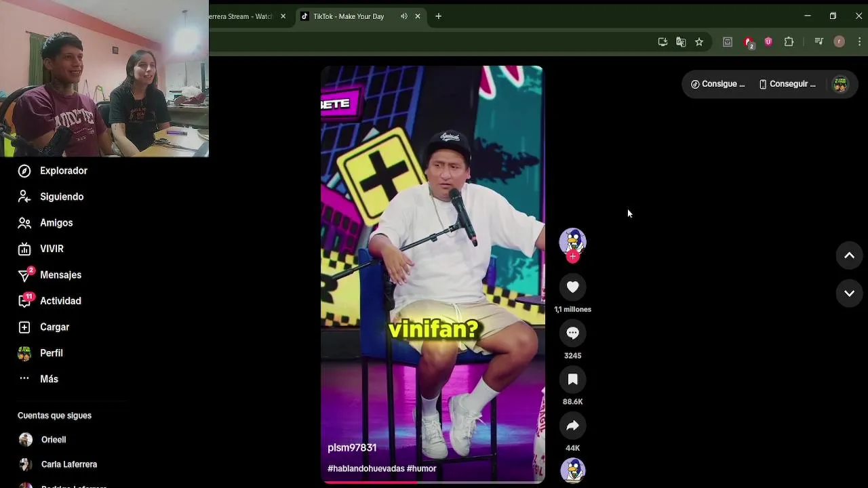This screenshot has height=488, width=868.
Task: Open #humor hashtag
Action: coord(421,468)
